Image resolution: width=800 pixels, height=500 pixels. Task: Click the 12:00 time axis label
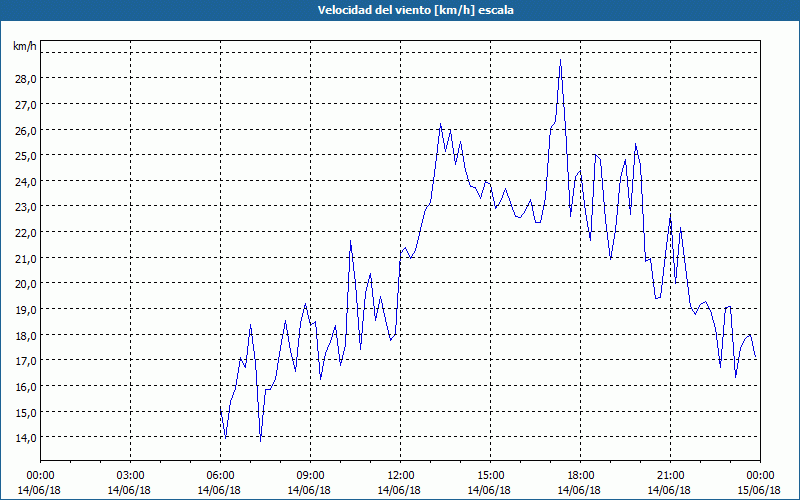401,476
